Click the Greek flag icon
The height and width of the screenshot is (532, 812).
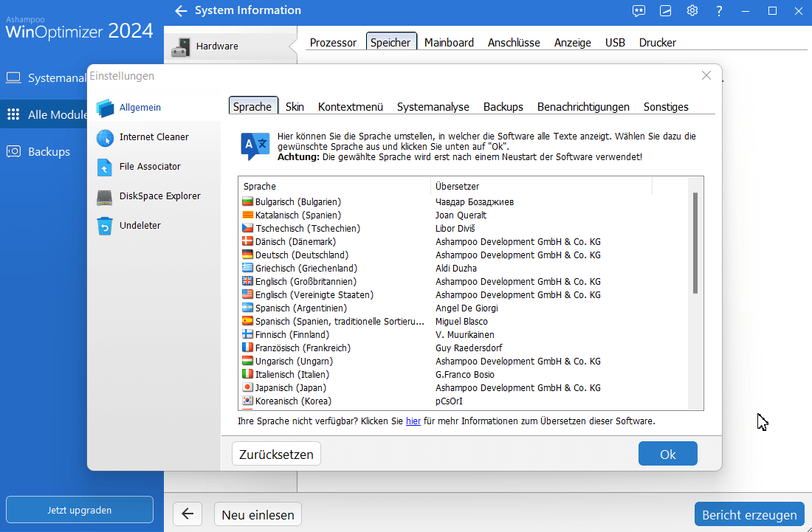pyautogui.click(x=247, y=268)
